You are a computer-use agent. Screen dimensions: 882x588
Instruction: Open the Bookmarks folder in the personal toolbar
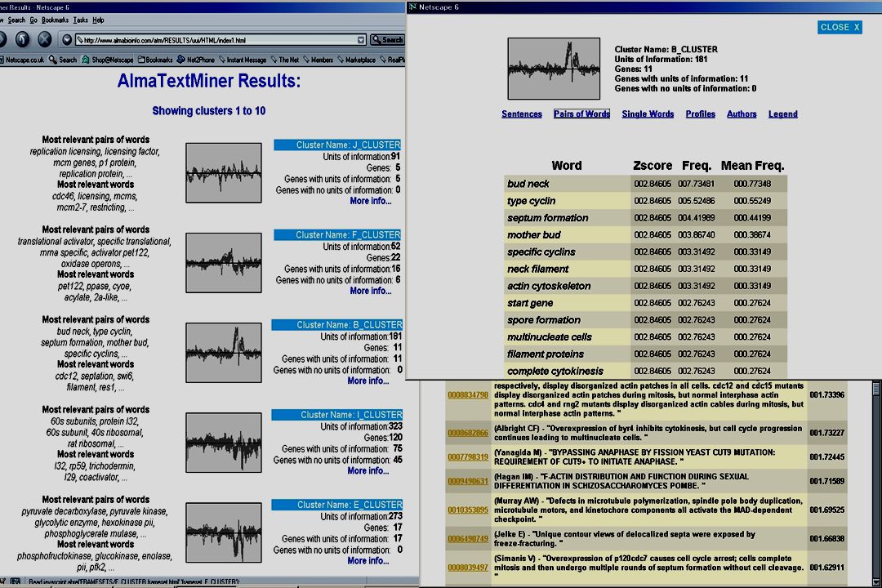pyautogui.click(x=155, y=60)
